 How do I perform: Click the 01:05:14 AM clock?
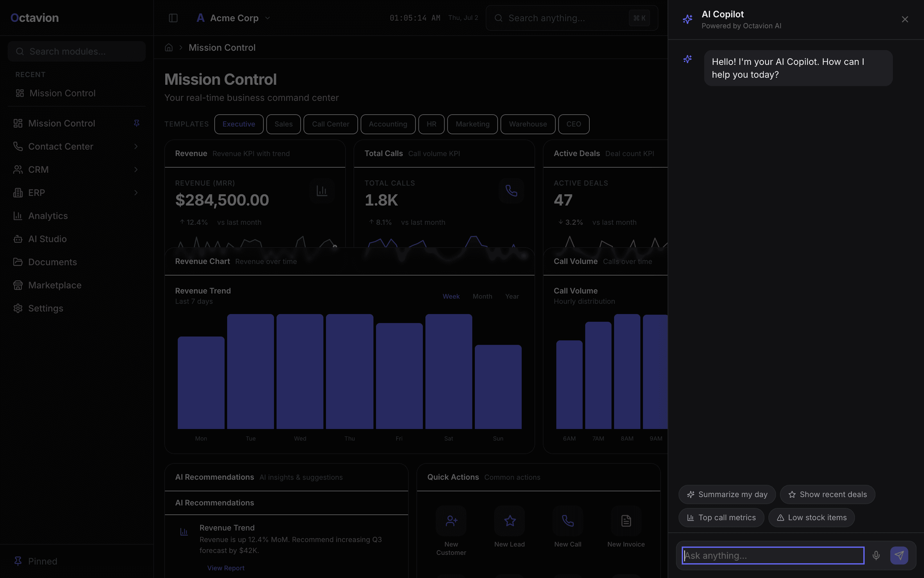415,18
